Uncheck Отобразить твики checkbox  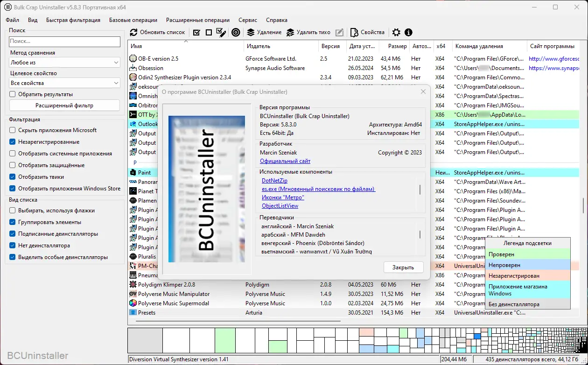coord(13,177)
